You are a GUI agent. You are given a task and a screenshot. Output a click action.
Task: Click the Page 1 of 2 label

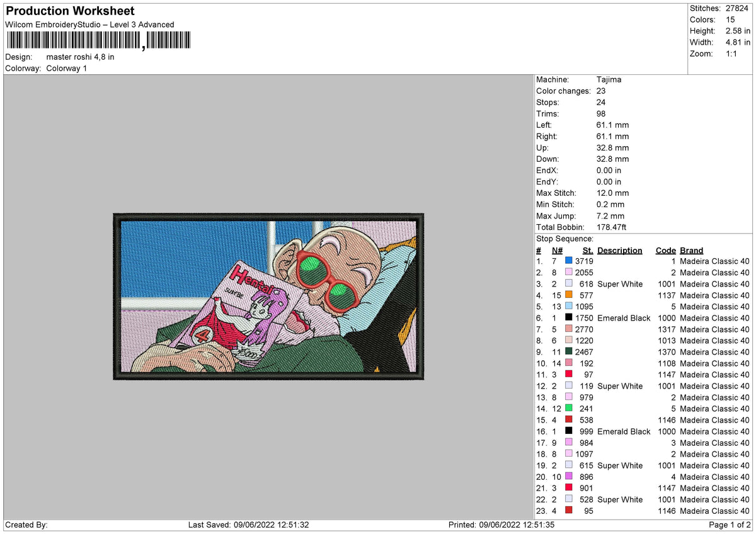[x=731, y=523]
